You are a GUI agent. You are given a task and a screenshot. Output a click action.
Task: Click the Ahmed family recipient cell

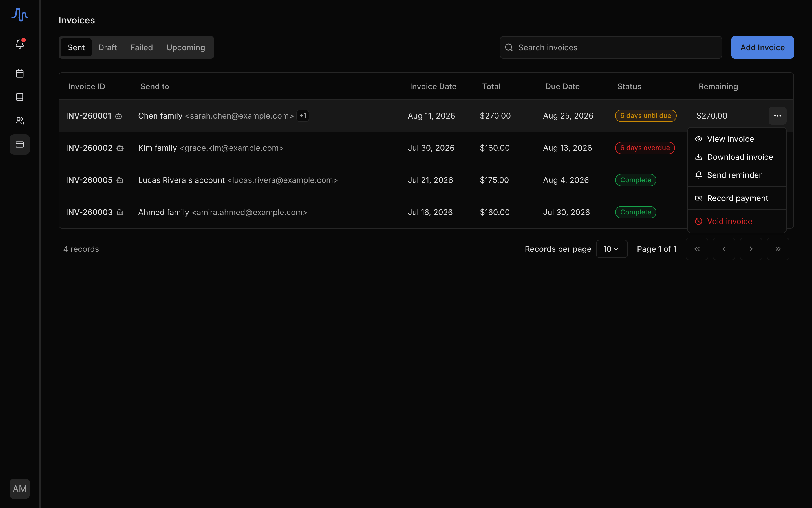pyautogui.click(x=223, y=212)
